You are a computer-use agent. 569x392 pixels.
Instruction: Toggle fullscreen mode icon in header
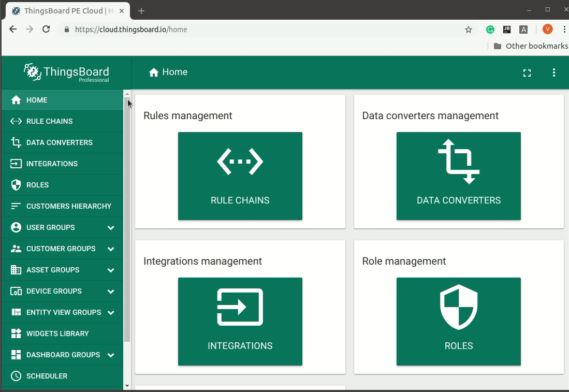[527, 73]
